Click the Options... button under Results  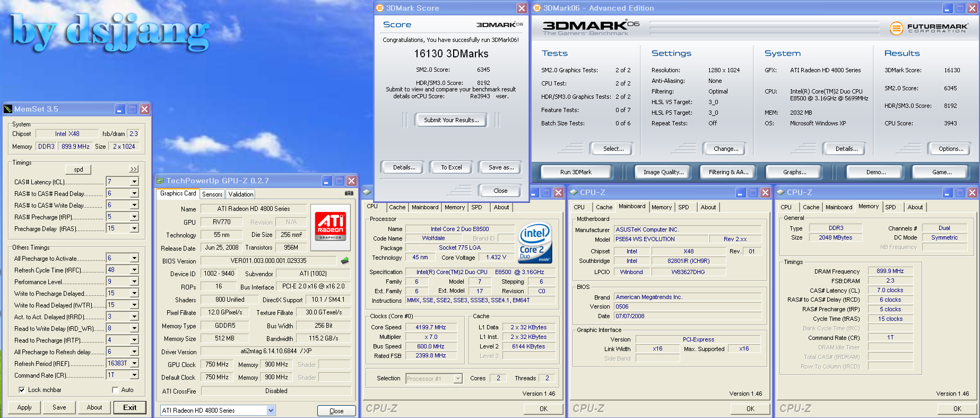tap(950, 149)
